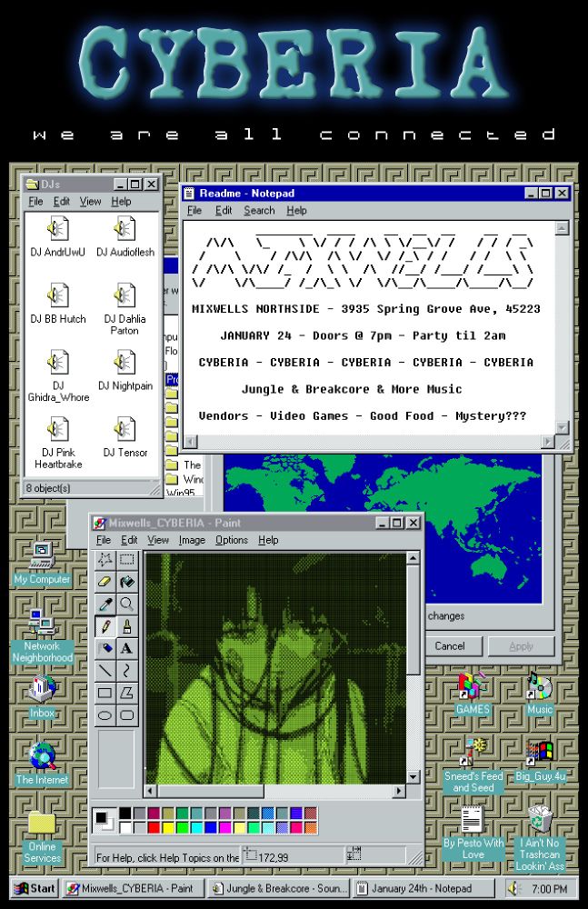Pick the Polygon tool in Paint
Viewport: 588px width, 909px height.
[x=127, y=693]
